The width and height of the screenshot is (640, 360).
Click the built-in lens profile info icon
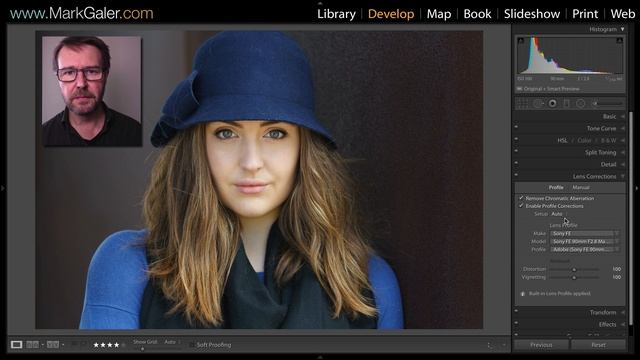523,293
